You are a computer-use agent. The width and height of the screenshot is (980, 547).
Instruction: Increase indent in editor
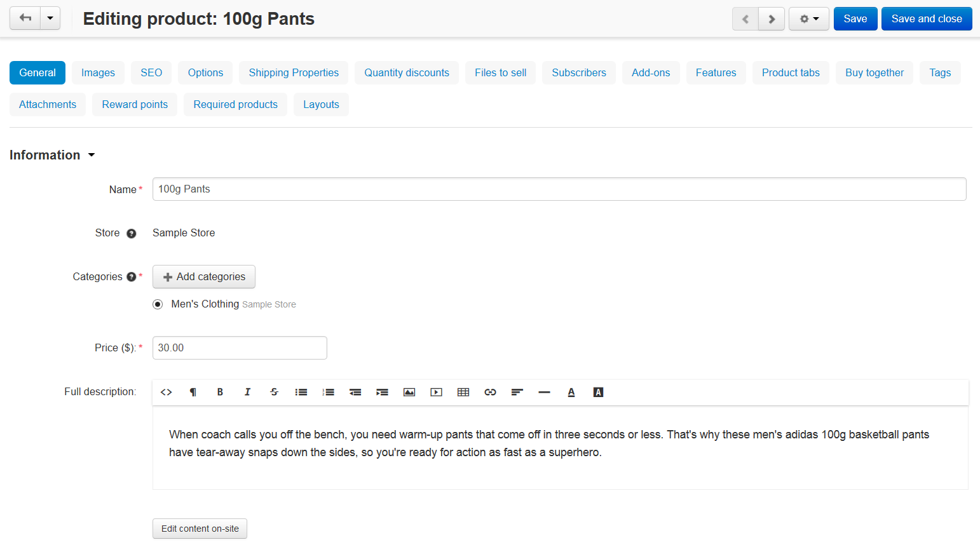(x=382, y=392)
